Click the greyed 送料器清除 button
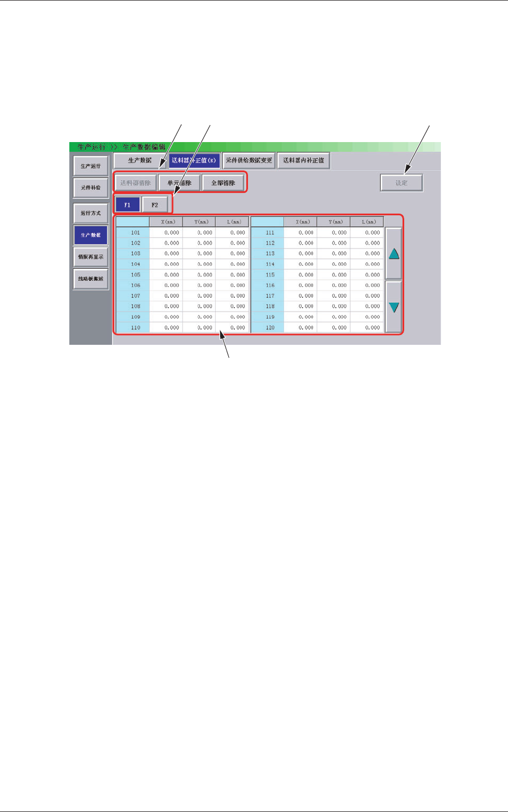The image size is (508, 812). 135,183
